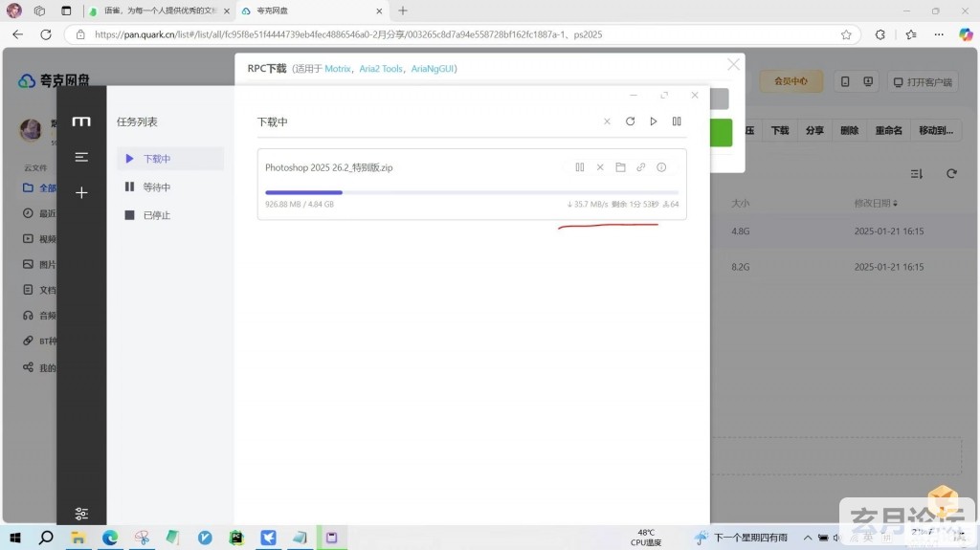Click the 分享 action in Quark toolbar
980x550 pixels.
pos(814,130)
